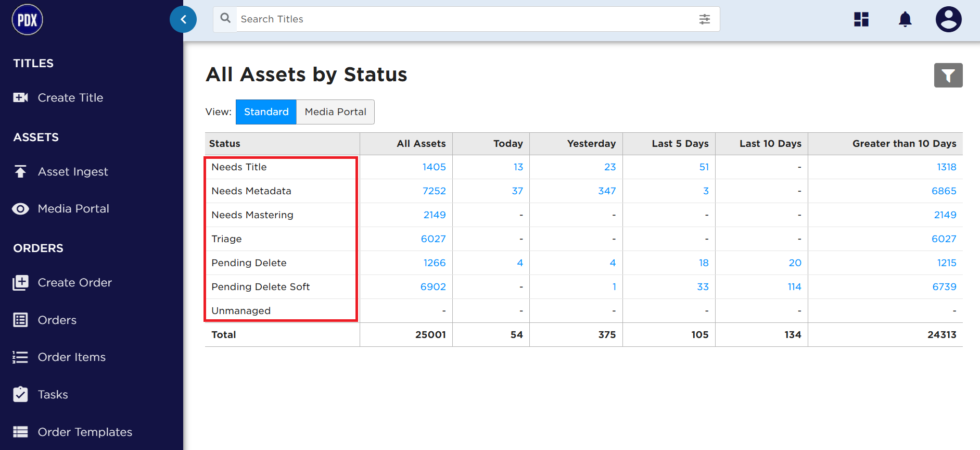Open Pending Delete Soft all assets count 6902

433,287
